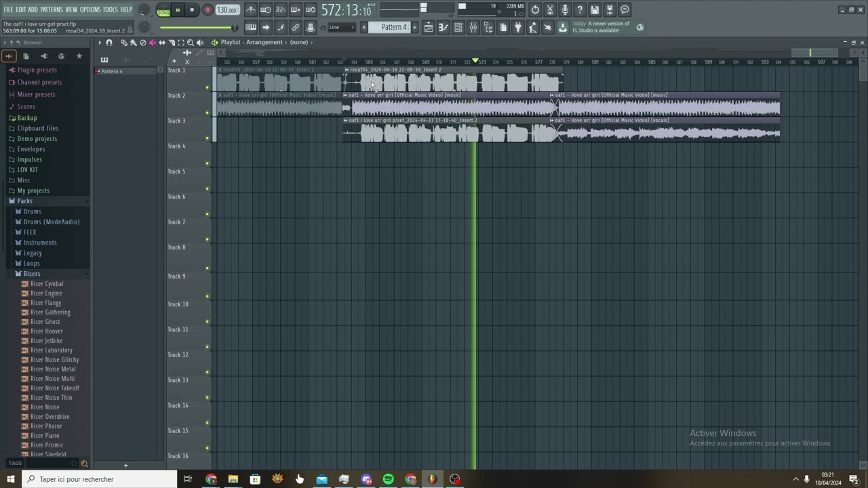Viewport: 868px width, 488px height.
Task: Open the browser plugin database icon
Action: [43, 56]
